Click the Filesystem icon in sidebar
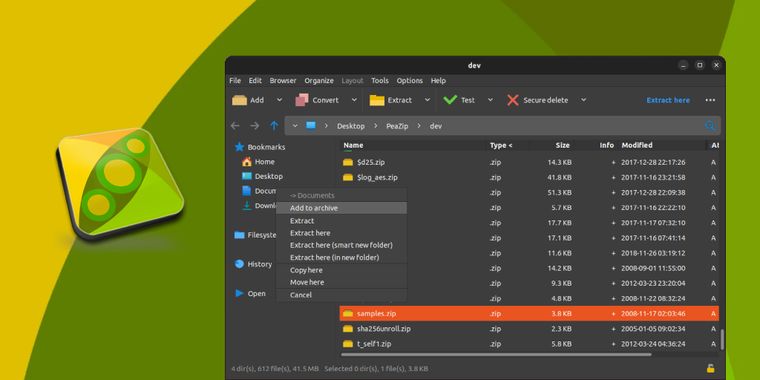This screenshot has height=380, width=760. (x=239, y=235)
